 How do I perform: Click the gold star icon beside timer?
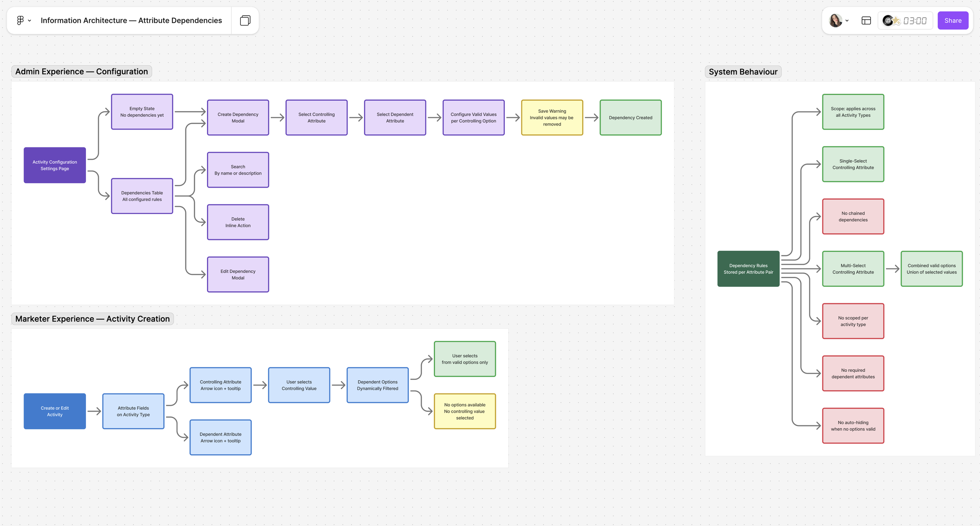[897, 21]
